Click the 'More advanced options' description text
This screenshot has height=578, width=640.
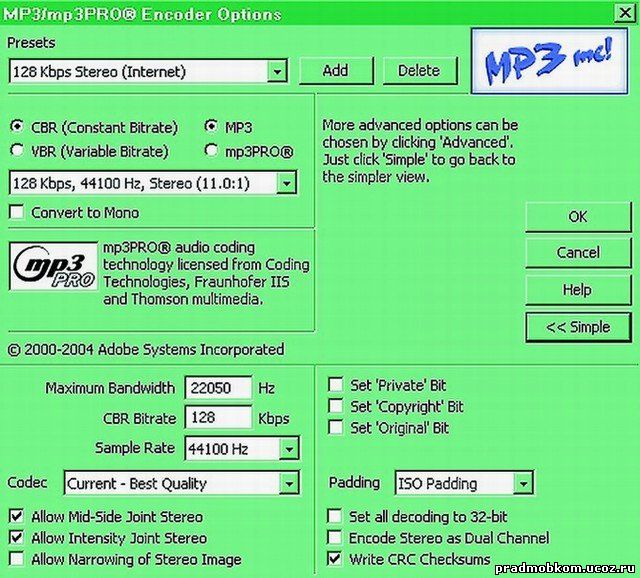point(420,151)
